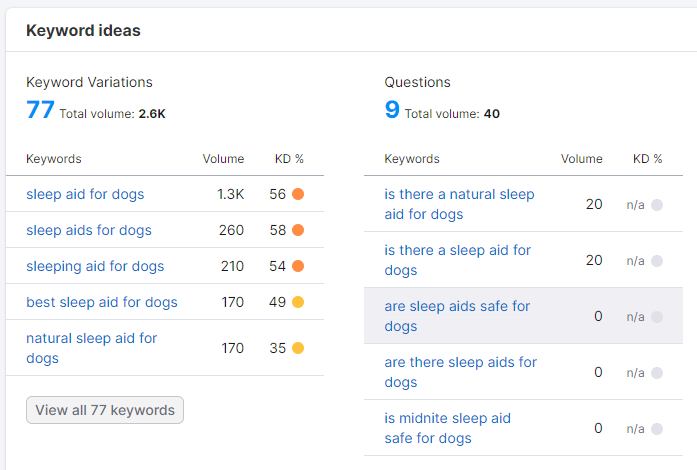Open 'is midnite sleep aid safe' question

(x=447, y=428)
